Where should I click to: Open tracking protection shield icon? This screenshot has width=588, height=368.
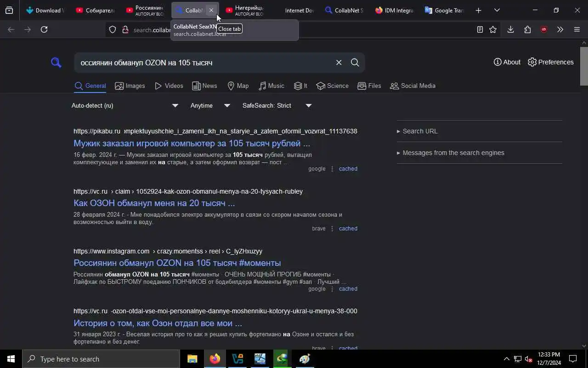pos(113,30)
